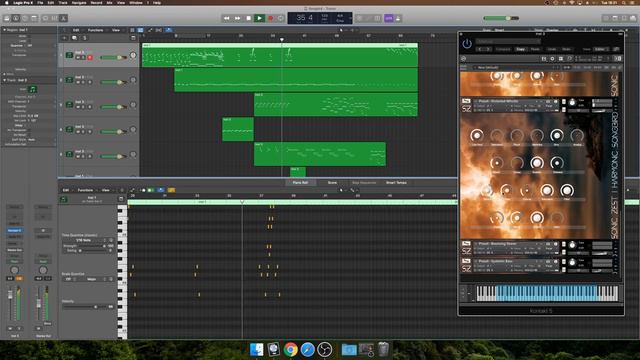Open the Mixer from the toolbar
640x360 pixels.
54,18
